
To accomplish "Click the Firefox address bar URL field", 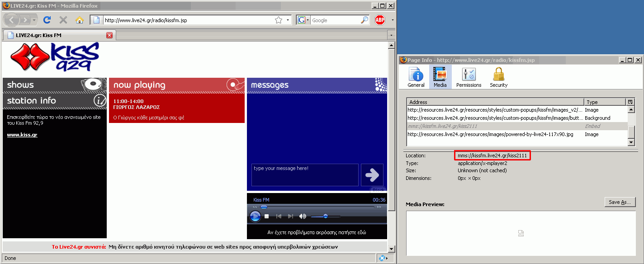I will [x=189, y=20].
